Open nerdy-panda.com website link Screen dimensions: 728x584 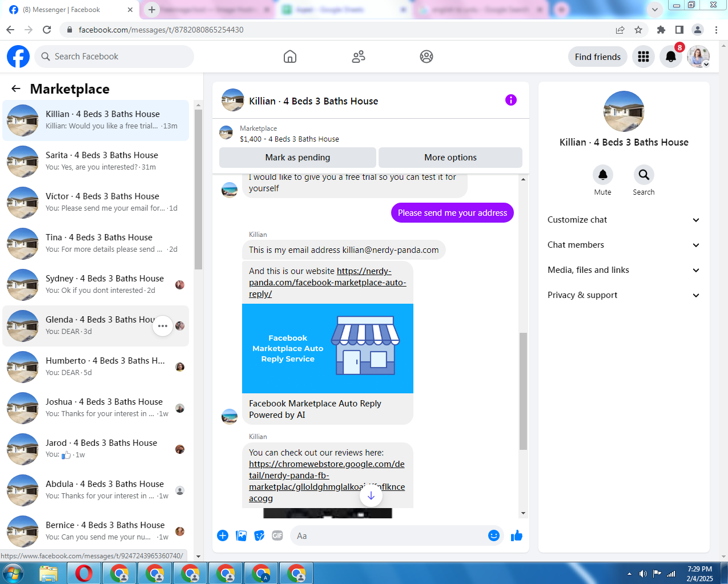tap(328, 283)
